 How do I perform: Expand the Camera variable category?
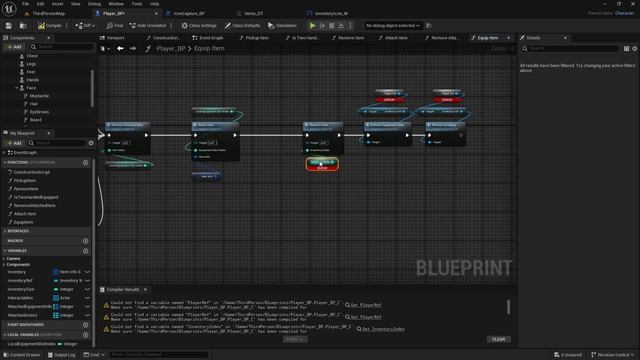pos(4,259)
